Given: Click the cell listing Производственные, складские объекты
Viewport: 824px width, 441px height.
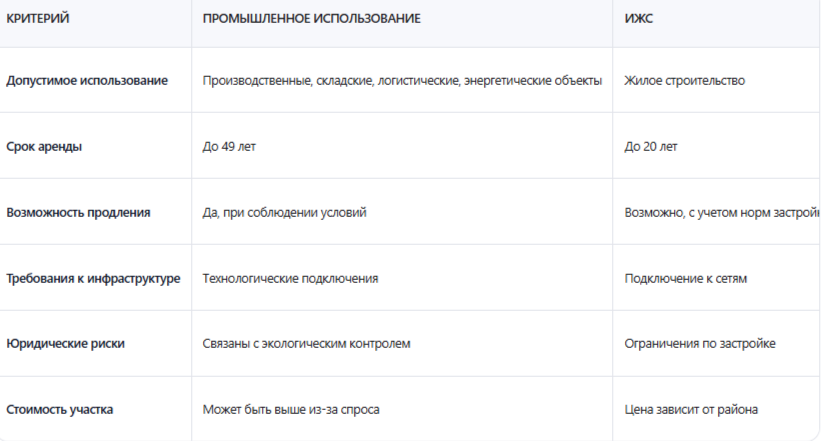Looking at the screenshot, I should (402, 81).
